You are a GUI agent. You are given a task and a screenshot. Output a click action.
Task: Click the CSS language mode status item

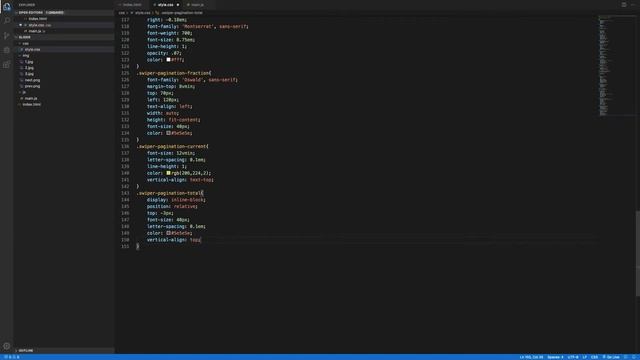coord(594,357)
